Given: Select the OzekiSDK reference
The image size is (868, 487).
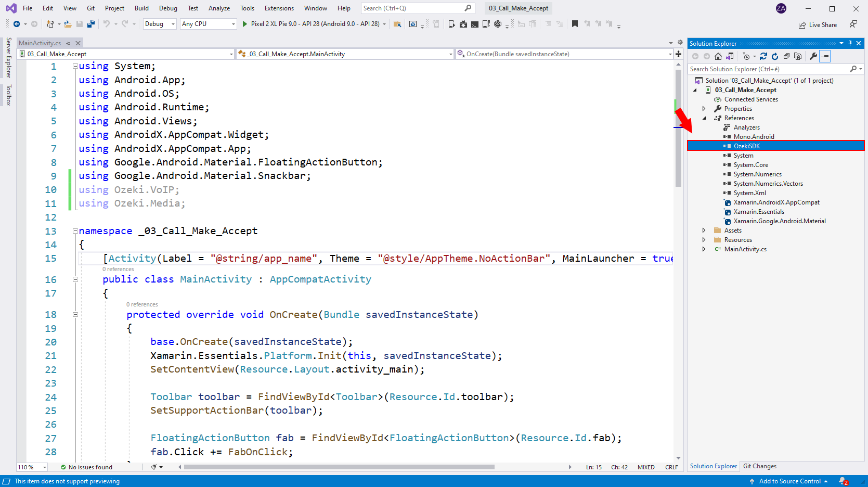Looking at the screenshot, I should pos(746,146).
